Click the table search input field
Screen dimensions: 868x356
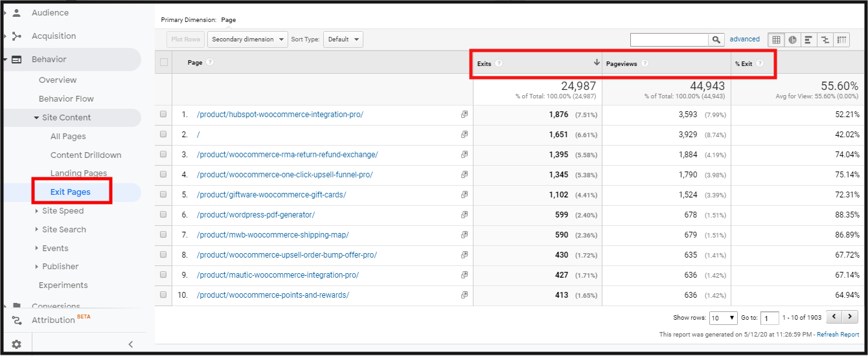[668, 39]
